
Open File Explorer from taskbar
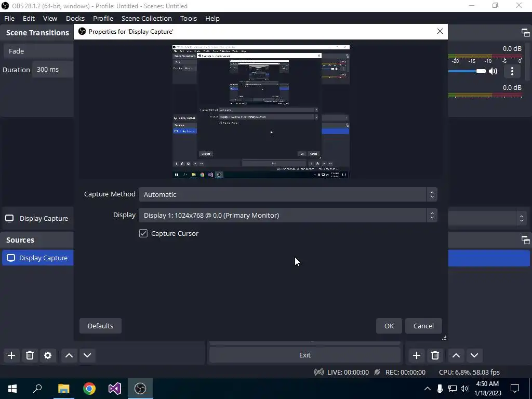tap(63, 389)
